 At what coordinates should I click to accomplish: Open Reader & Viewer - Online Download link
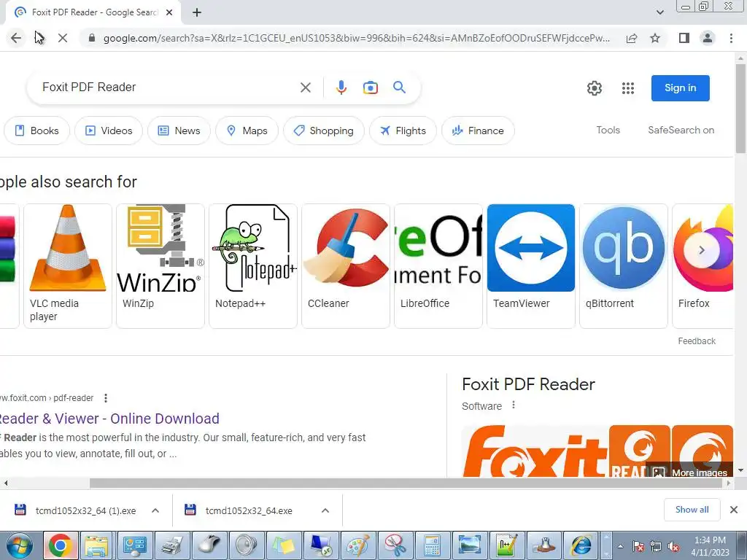(109, 419)
